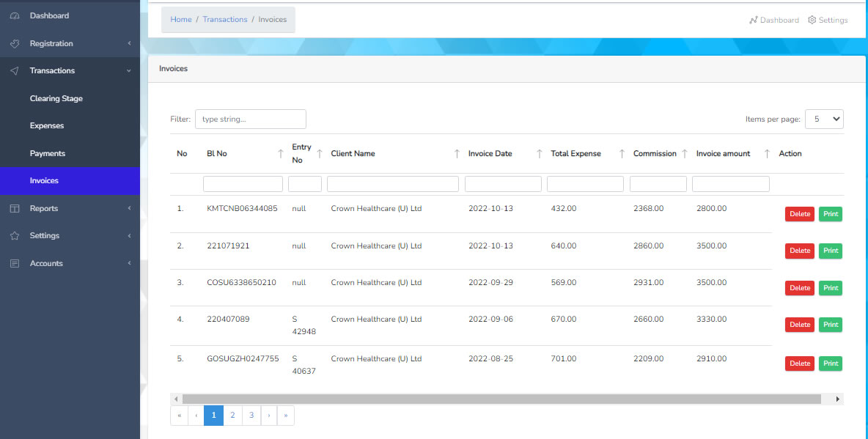Open the Items per page dropdown

tap(824, 119)
